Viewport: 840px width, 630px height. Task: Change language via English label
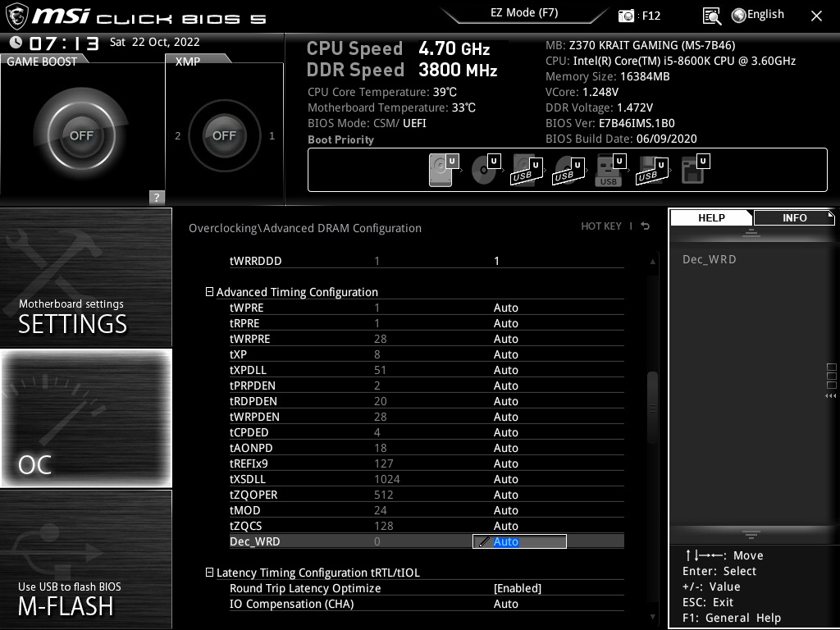(765, 15)
